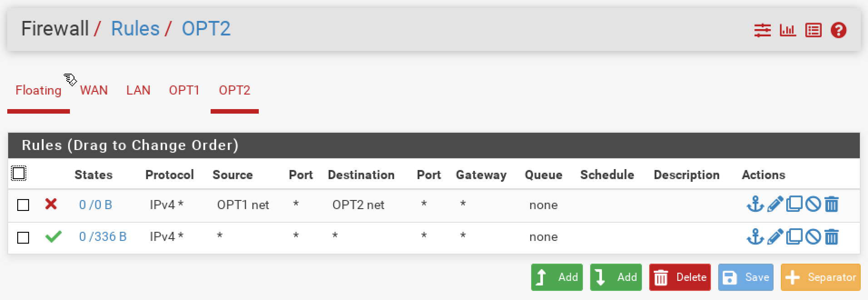Edit the OPT1 net block rule

[775, 204]
